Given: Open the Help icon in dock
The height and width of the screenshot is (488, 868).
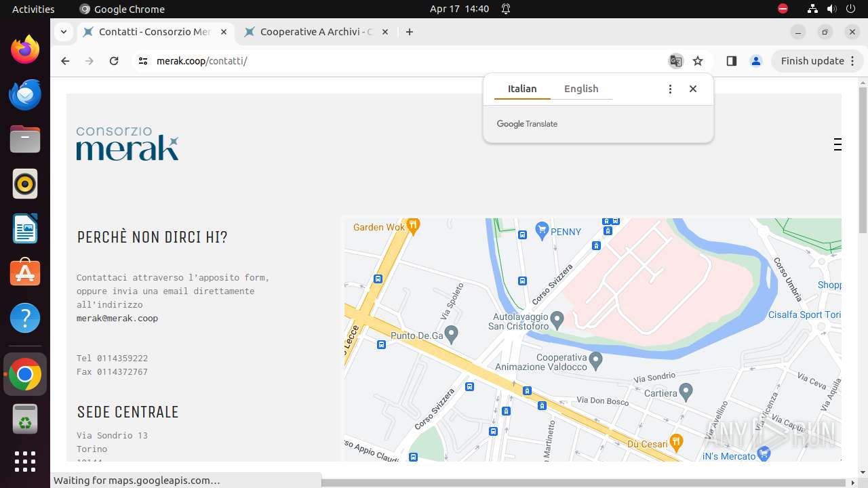Looking at the screenshot, I should click(25, 318).
